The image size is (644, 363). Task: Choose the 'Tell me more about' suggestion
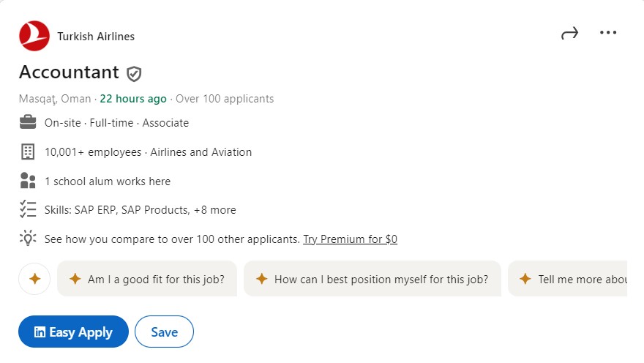[x=568, y=280]
